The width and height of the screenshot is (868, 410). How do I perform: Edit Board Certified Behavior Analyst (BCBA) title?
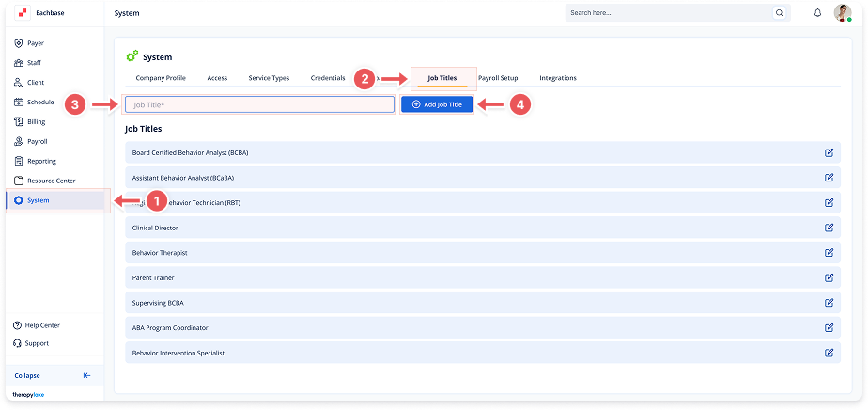829,152
